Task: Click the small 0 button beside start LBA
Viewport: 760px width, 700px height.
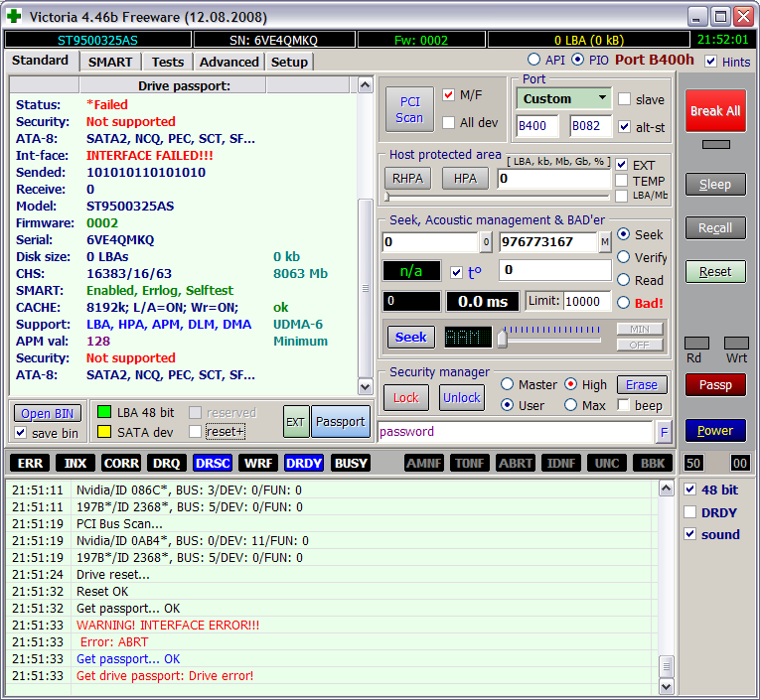Action: 486,241
